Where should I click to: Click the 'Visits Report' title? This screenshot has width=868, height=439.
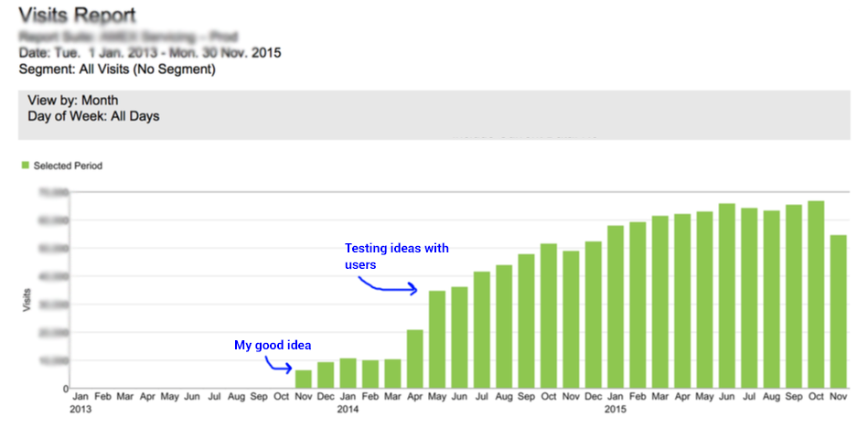tap(77, 15)
